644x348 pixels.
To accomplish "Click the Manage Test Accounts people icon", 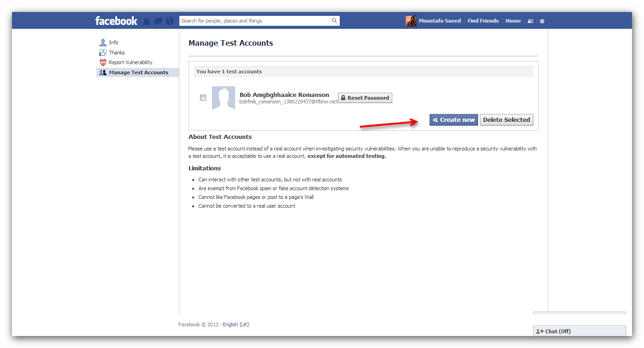I will [x=103, y=72].
